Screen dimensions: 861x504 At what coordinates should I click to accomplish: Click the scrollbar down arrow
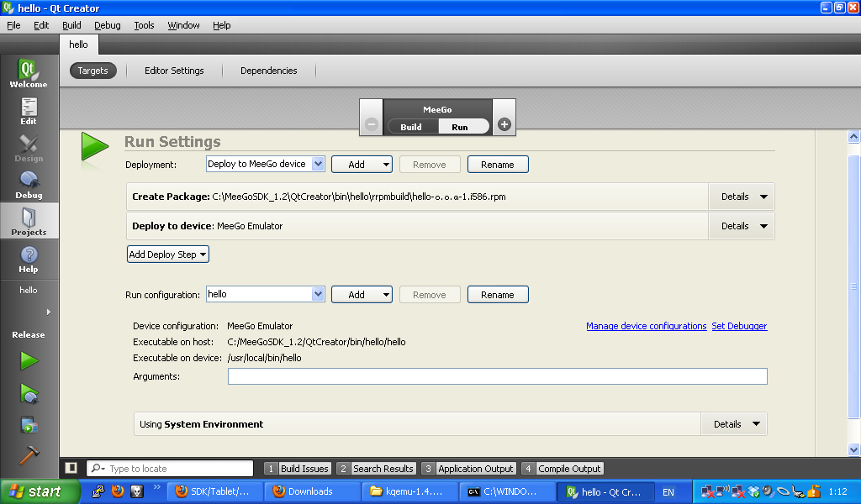[x=853, y=449]
